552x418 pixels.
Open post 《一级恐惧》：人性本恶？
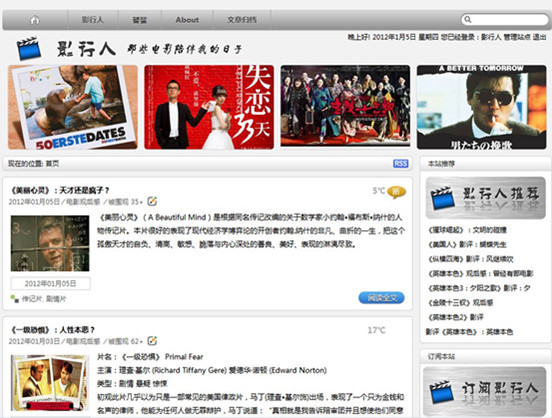pos(52,330)
